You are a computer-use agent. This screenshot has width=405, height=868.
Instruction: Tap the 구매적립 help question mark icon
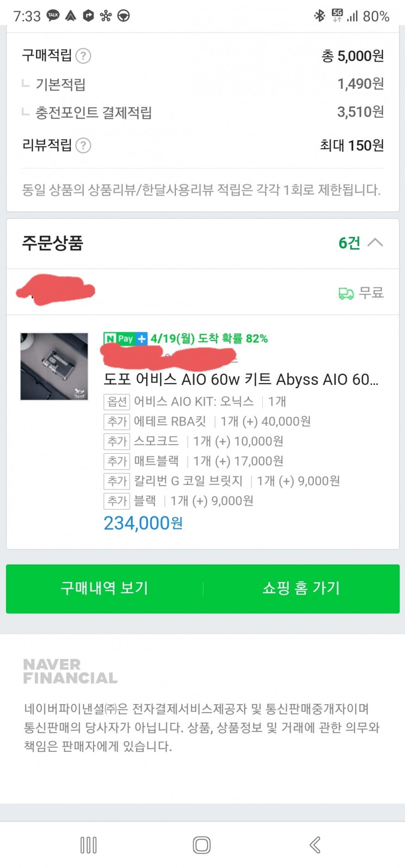point(83,56)
